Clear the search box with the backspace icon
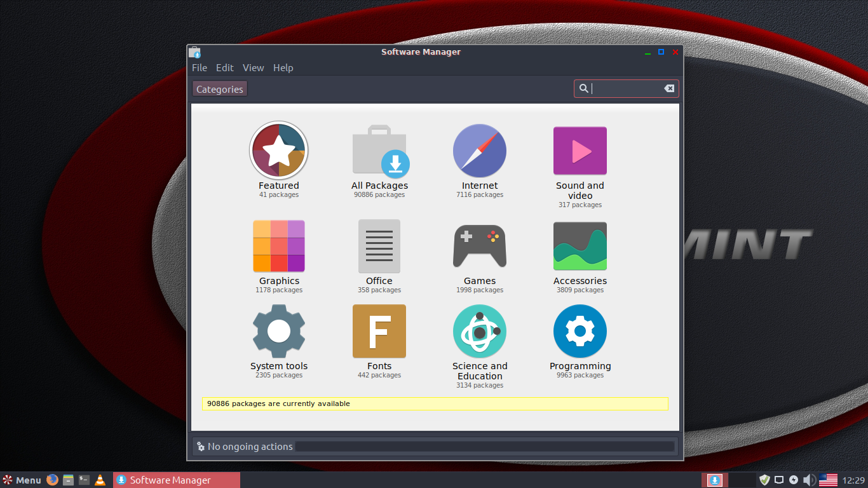 (x=669, y=89)
